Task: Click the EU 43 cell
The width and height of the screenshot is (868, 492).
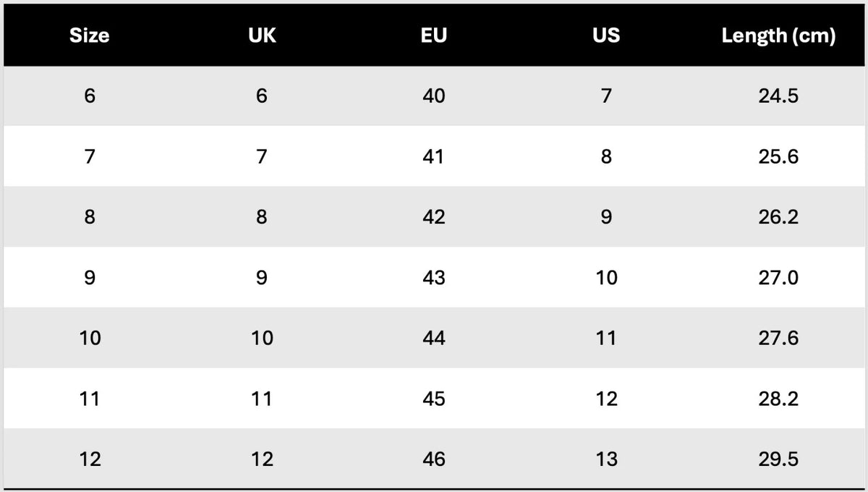Action: click(x=434, y=278)
